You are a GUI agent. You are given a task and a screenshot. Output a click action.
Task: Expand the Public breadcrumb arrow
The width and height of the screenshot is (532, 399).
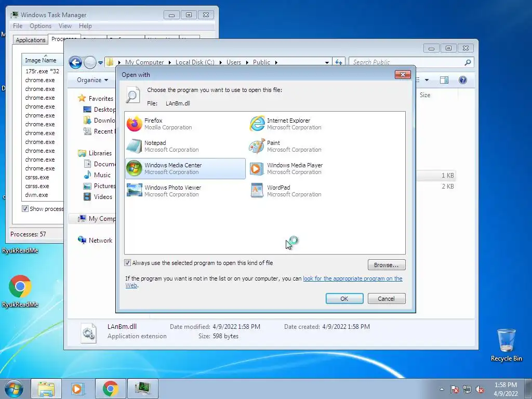tap(276, 62)
